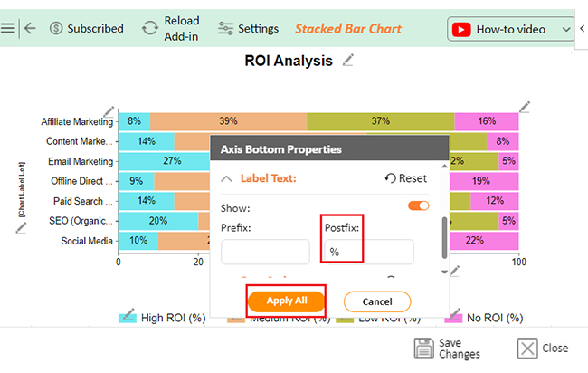The width and height of the screenshot is (588, 373).
Task: Click the dialog scrollbar thumb
Action: tap(444, 237)
